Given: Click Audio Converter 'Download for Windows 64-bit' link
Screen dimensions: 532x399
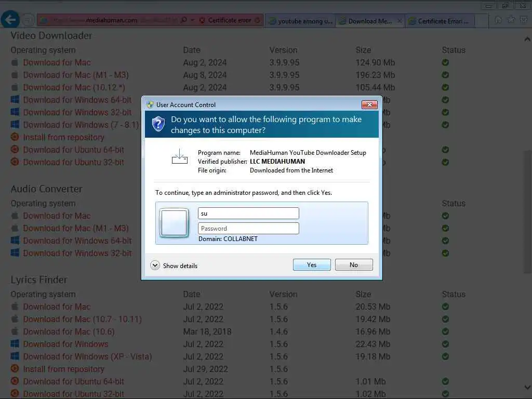Looking at the screenshot, I should (77, 241).
